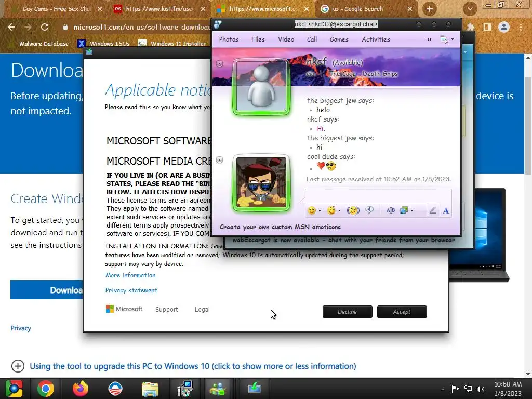The height and width of the screenshot is (399, 532).
Task: Click the Accept button in license dialog
Action: [402, 312]
